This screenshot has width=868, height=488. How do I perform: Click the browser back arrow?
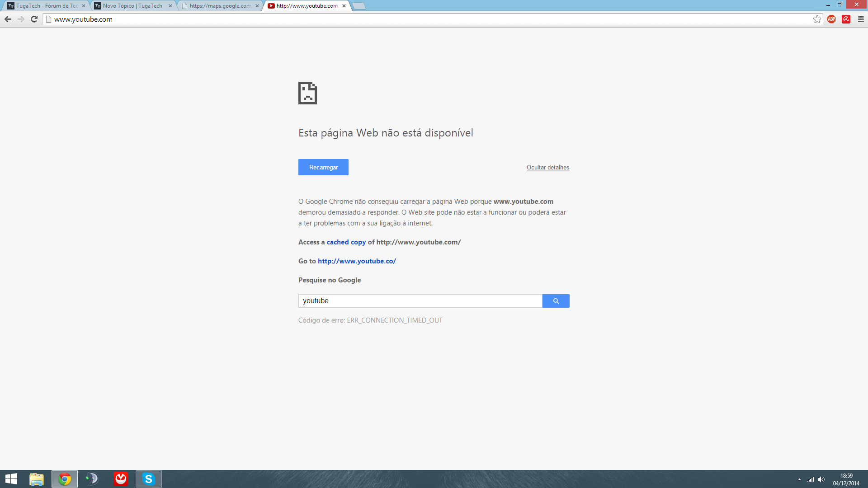8,19
